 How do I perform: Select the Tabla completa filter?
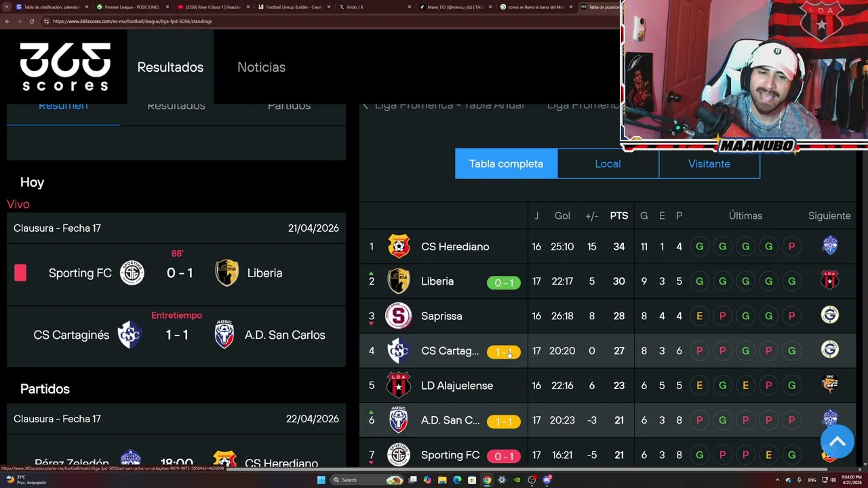(x=506, y=164)
